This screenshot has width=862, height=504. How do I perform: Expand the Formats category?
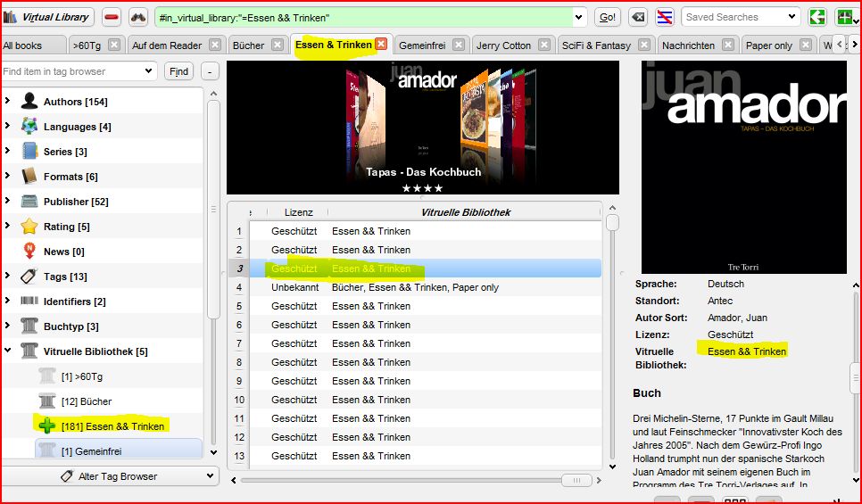[x=8, y=176]
